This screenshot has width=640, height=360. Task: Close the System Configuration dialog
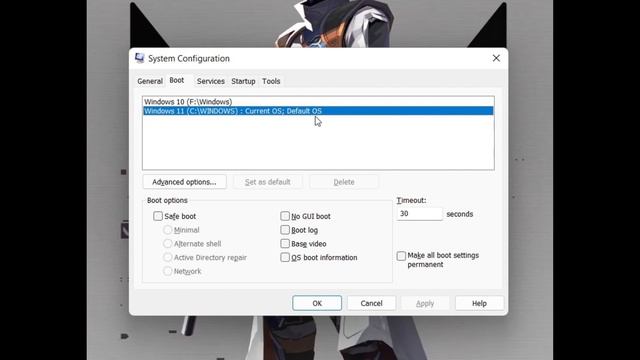pos(496,58)
